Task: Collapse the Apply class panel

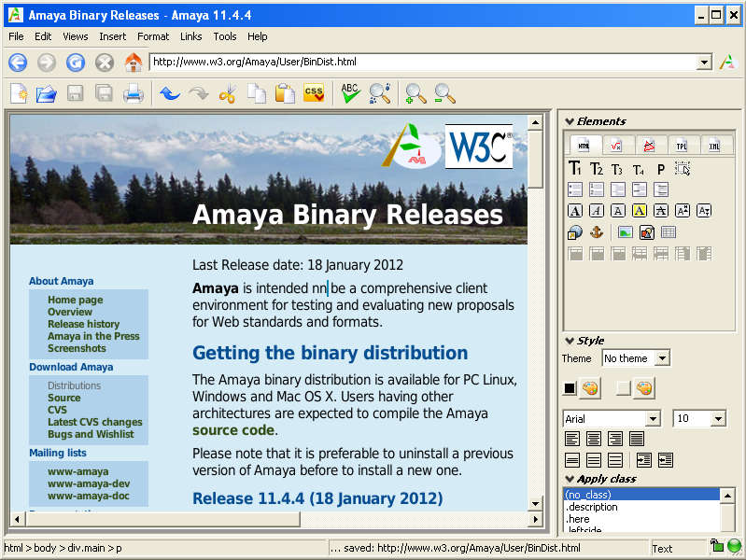Action: [x=570, y=479]
